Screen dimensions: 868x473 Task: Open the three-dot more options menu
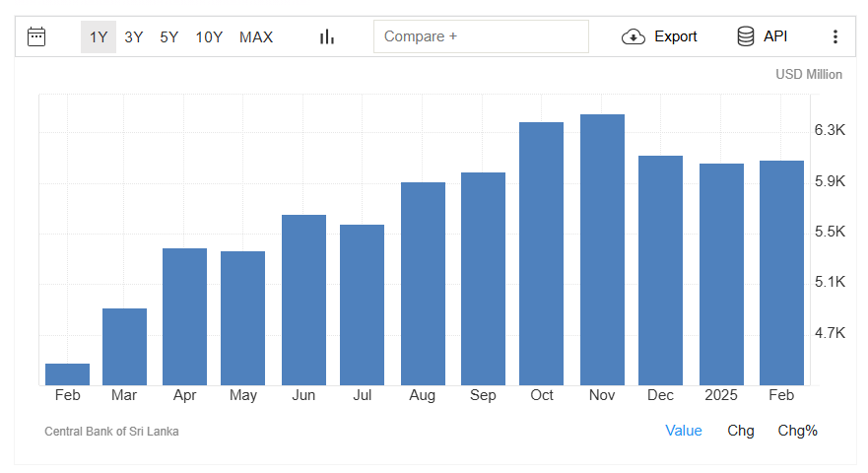(835, 36)
